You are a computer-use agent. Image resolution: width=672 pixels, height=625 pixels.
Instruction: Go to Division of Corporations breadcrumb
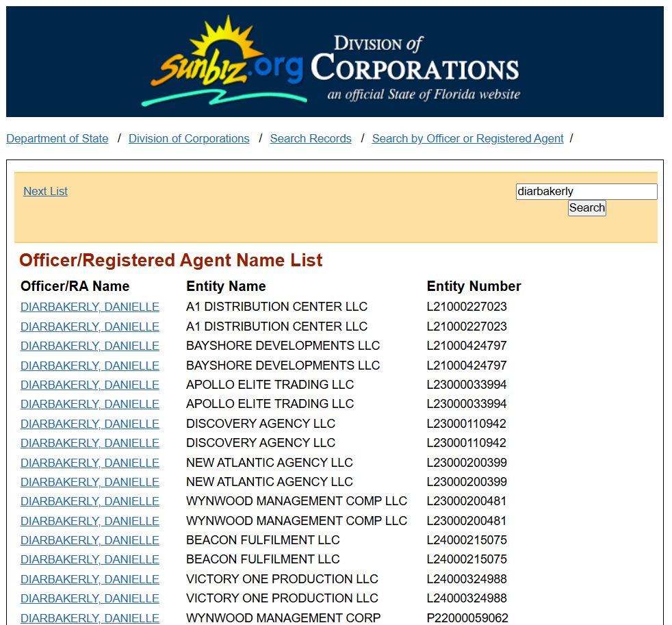coord(189,138)
